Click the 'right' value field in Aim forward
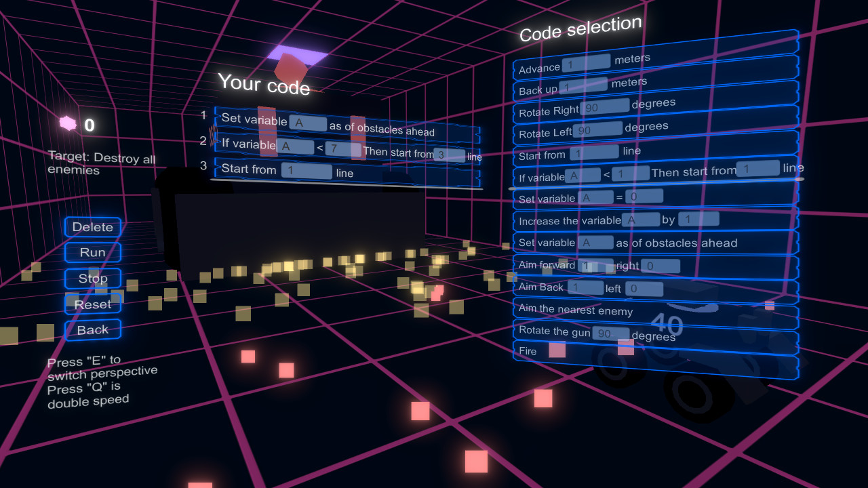This screenshot has height=488, width=868. click(660, 266)
